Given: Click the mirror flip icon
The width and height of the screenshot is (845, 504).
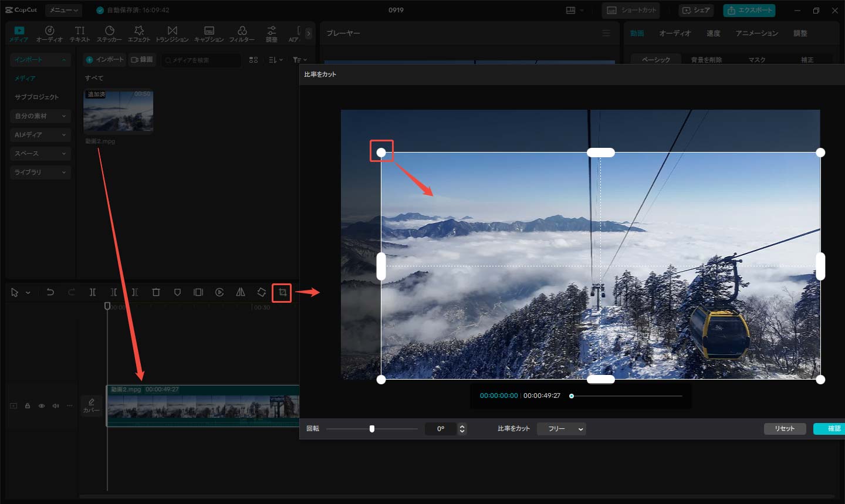Looking at the screenshot, I should (x=241, y=292).
